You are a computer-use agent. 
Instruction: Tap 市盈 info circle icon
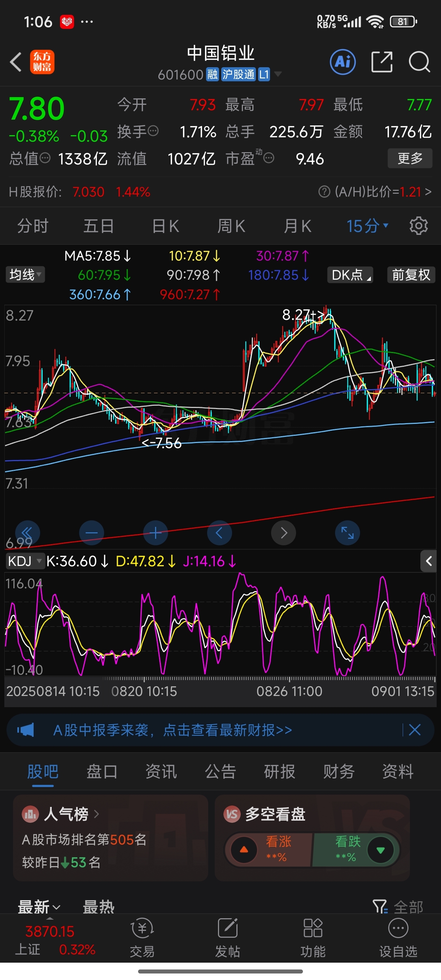[x=269, y=158]
